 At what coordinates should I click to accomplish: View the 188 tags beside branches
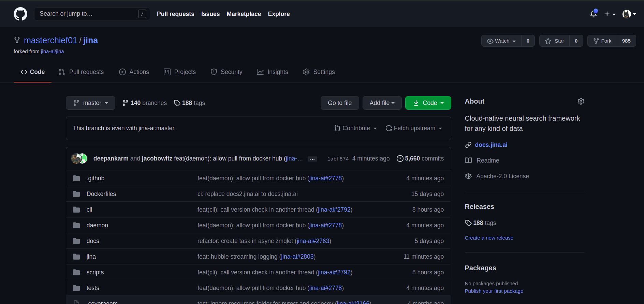[x=189, y=103]
